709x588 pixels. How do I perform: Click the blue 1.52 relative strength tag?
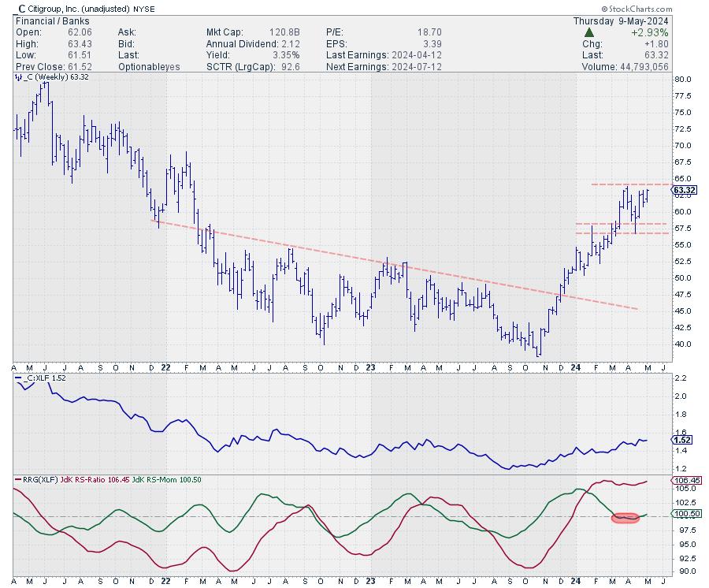point(682,440)
